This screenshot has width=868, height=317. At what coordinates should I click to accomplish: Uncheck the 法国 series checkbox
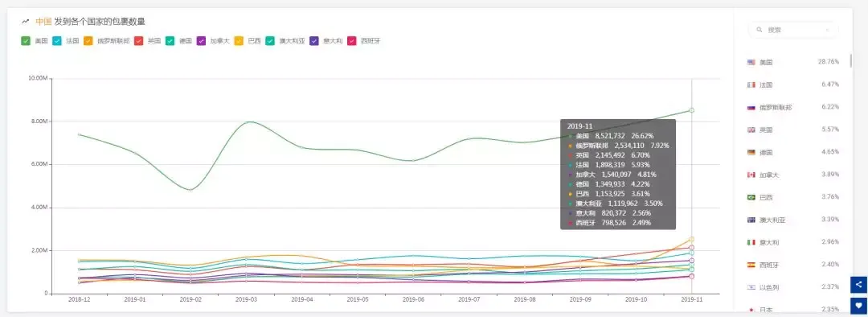pos(56,40)
